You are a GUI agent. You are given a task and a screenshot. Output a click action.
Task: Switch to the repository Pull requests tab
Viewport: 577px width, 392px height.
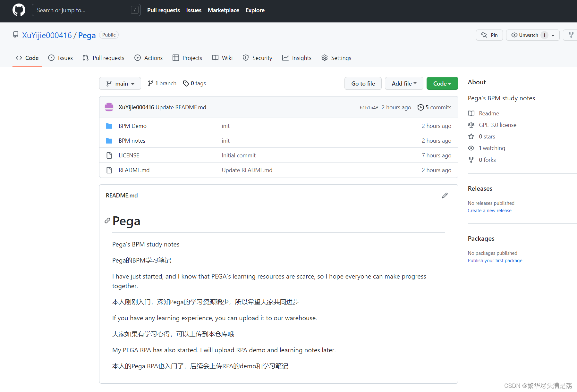(x=104, y=58)
